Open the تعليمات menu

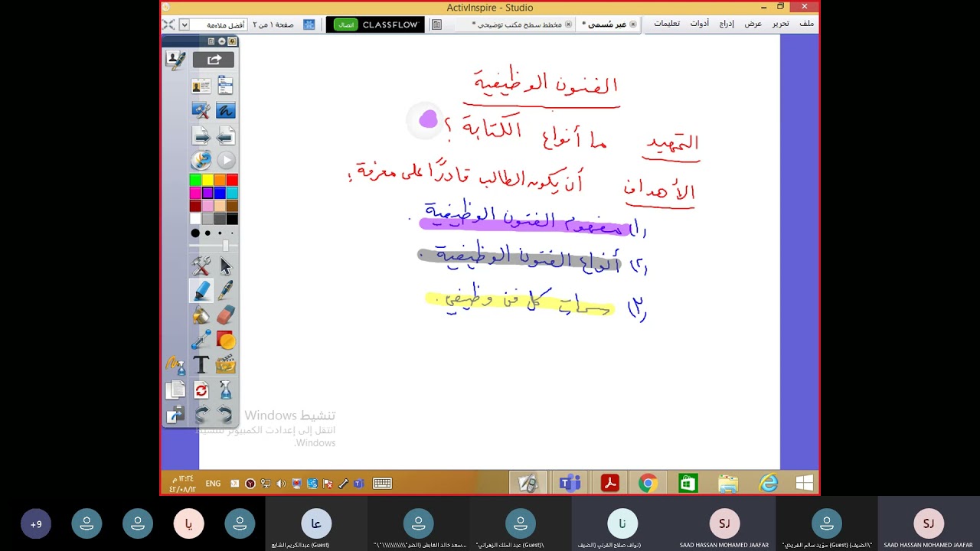[667, 24]
